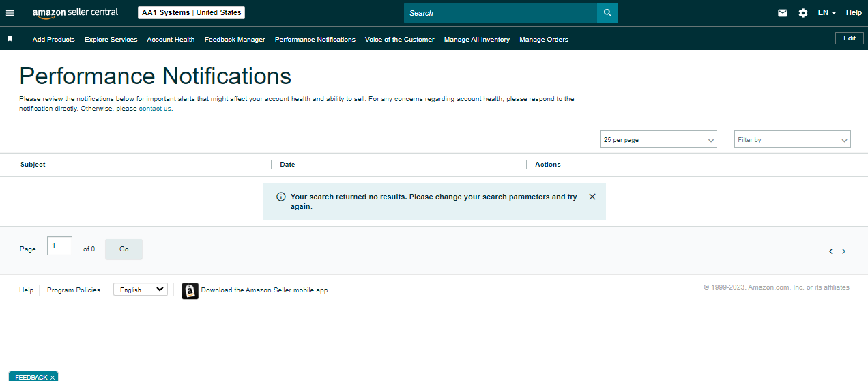Viewport: 868px width, 381px height.
Task: Click the bookmark icon in favorites bar
Action: (10, 39)
